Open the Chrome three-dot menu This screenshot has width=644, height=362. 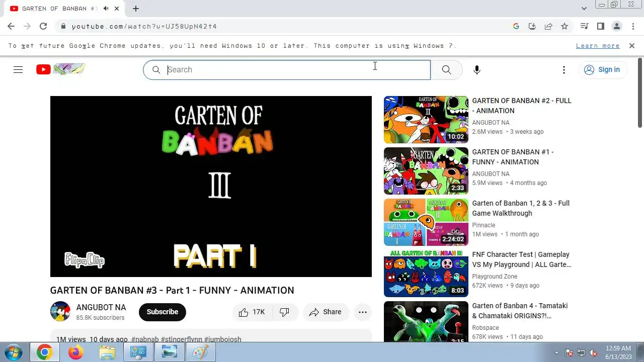coord(632,26)
